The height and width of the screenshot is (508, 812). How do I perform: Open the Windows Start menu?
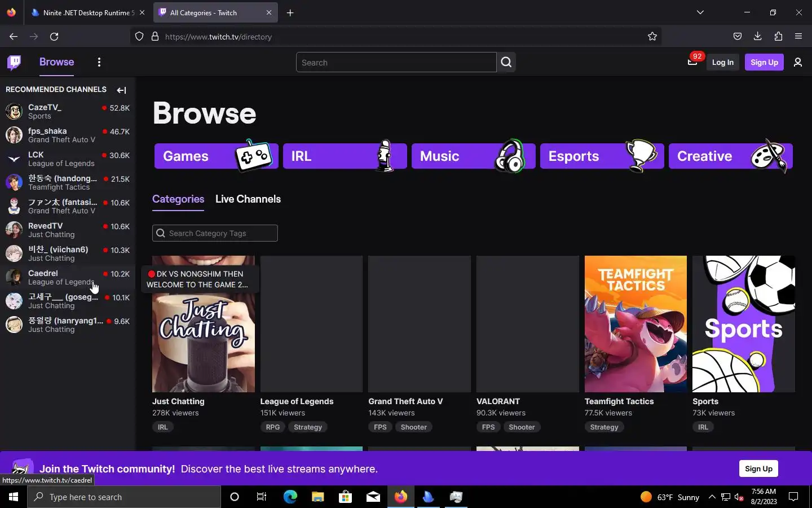coord(14,497)
